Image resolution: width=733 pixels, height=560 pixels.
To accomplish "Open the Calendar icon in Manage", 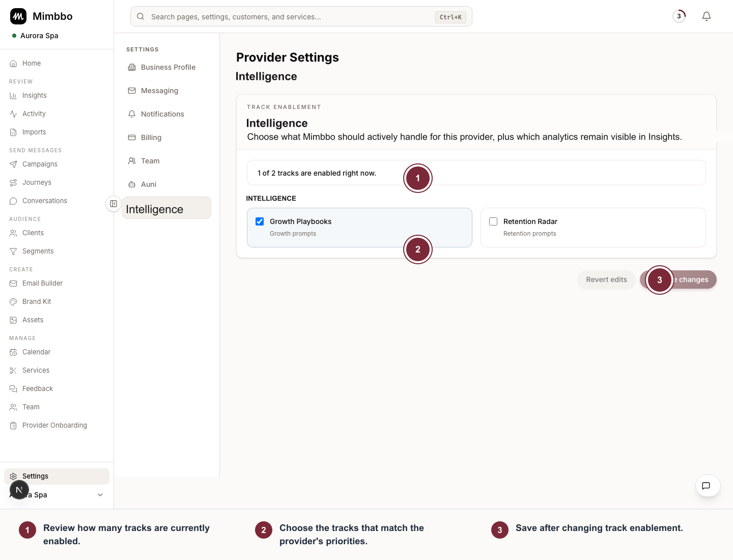I will tap(13, 352).
